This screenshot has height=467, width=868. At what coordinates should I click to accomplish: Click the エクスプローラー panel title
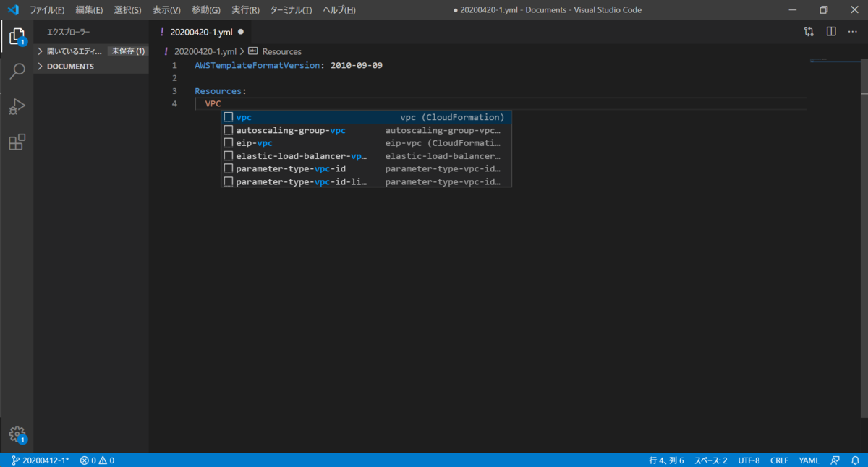click(x=69, y=32)
